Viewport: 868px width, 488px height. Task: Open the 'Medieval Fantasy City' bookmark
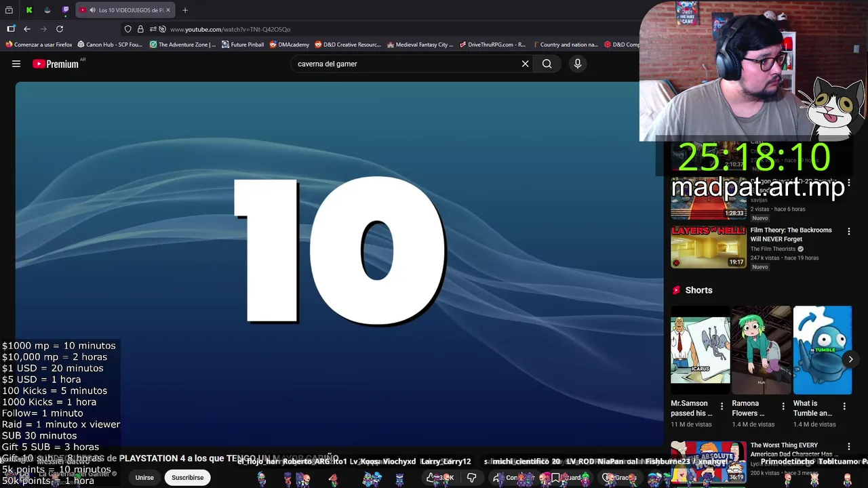coord(420,45)
